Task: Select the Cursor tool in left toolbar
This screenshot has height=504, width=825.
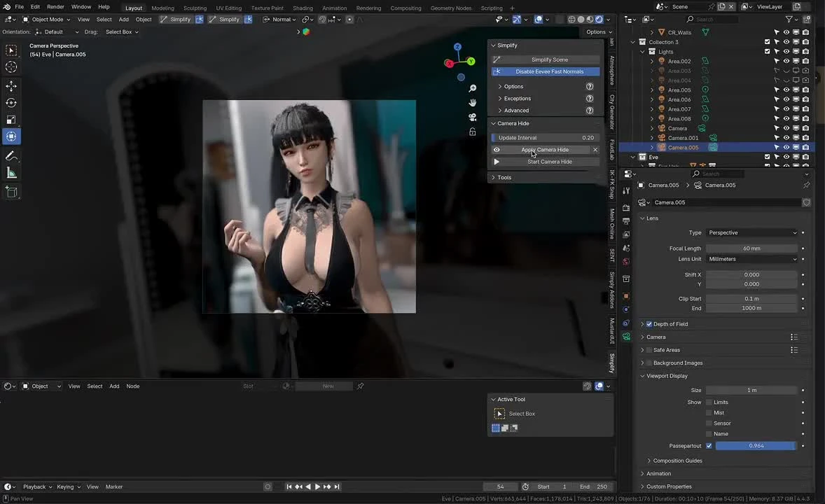Action: 11,66
